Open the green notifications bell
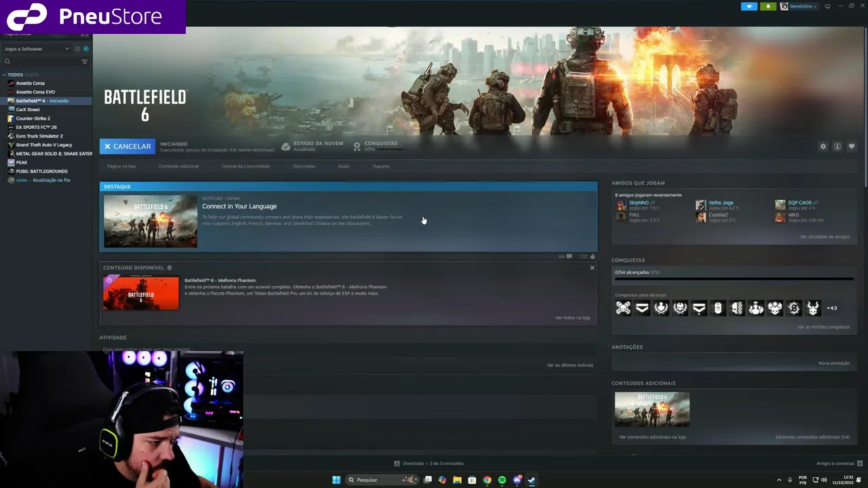This screenshot has height=488, width=868. pos(768,6)
